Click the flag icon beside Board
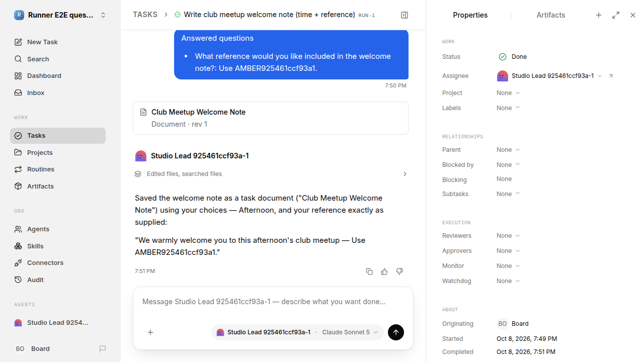This screenshot has width=644, height=362. [x=103, y=349]
